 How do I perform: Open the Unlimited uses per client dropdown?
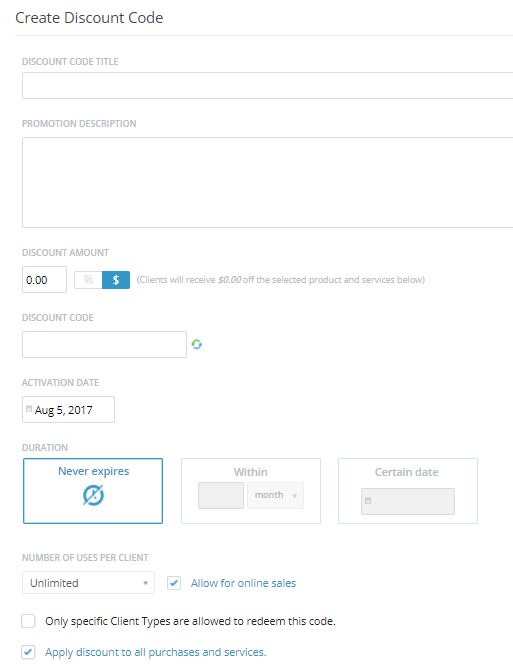(x=89, y=583)
